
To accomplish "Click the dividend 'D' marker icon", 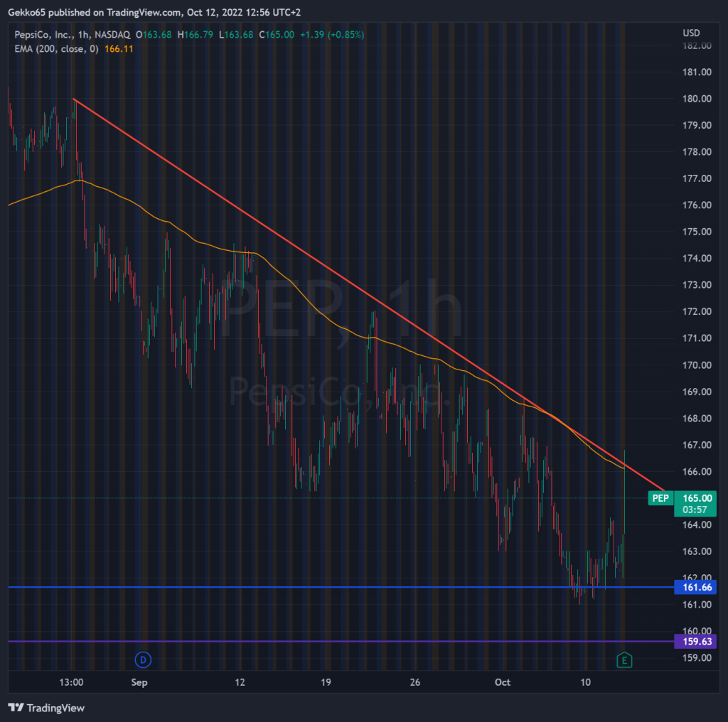I will click(144, 660).
